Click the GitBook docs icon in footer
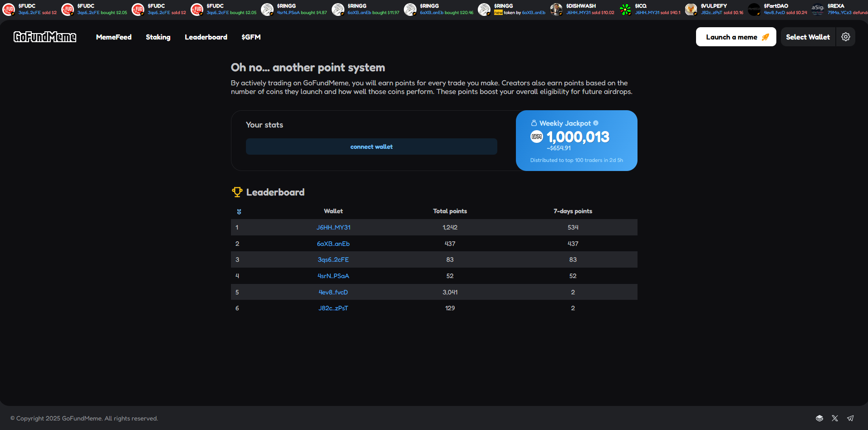 [x=819, y=418]
